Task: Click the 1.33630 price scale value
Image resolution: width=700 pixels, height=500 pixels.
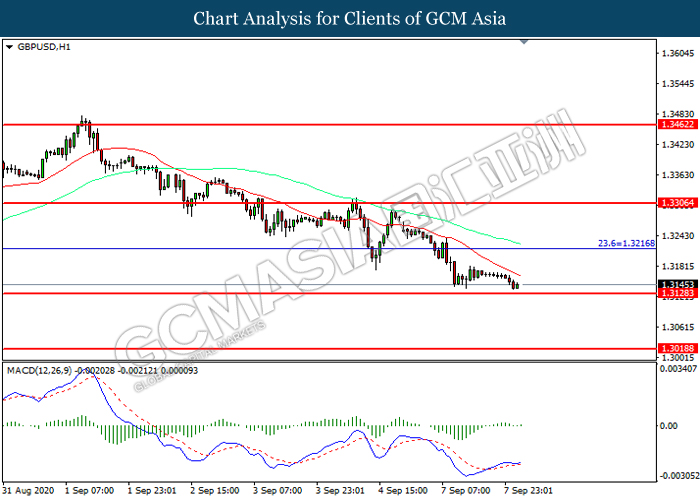Action: coord(678,175)
